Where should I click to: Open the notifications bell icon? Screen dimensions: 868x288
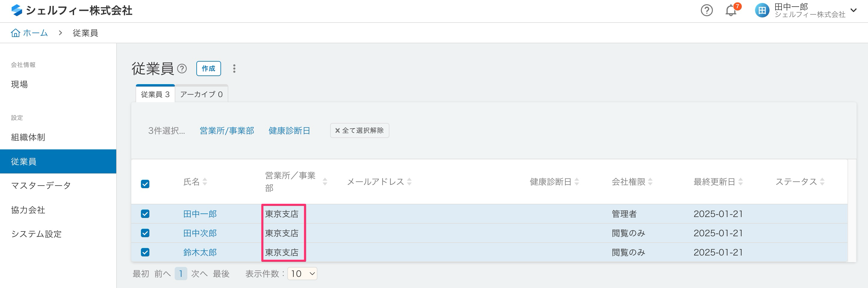tap(731, 11)
